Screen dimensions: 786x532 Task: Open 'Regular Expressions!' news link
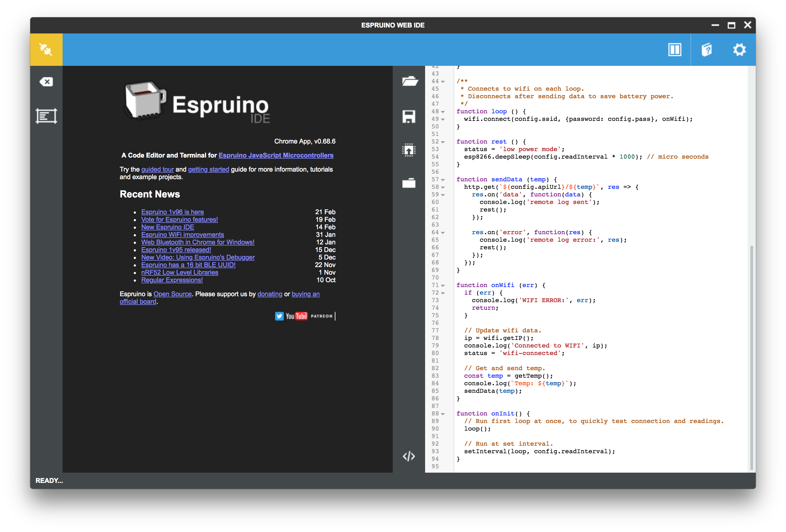(x=172, y=280)
